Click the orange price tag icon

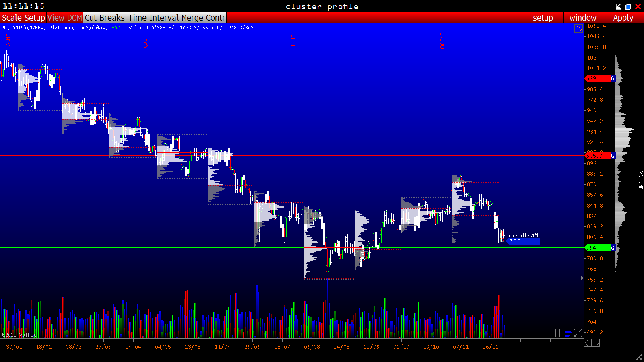(578, 29)
